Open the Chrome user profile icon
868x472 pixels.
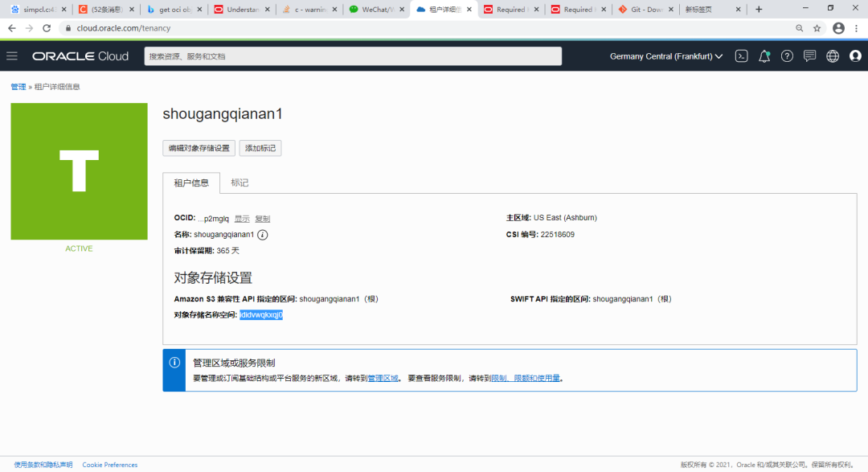pos(838,28)
